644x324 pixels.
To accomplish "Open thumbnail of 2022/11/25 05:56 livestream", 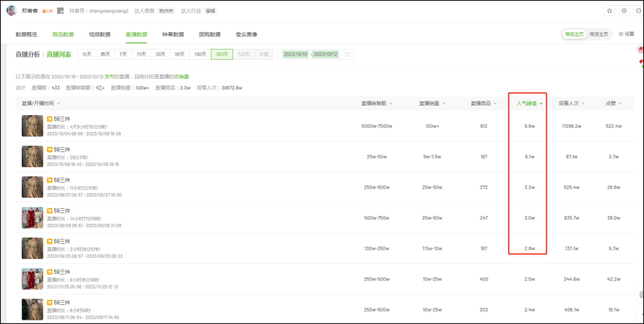I will click(x=32, y=279).
